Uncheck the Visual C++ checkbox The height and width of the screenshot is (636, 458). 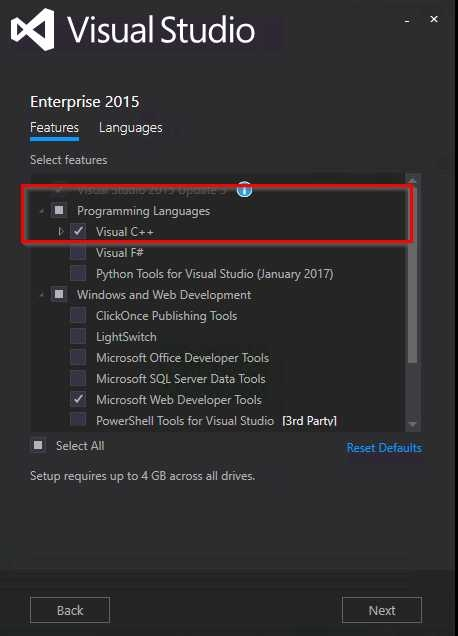tap(78, 232)
